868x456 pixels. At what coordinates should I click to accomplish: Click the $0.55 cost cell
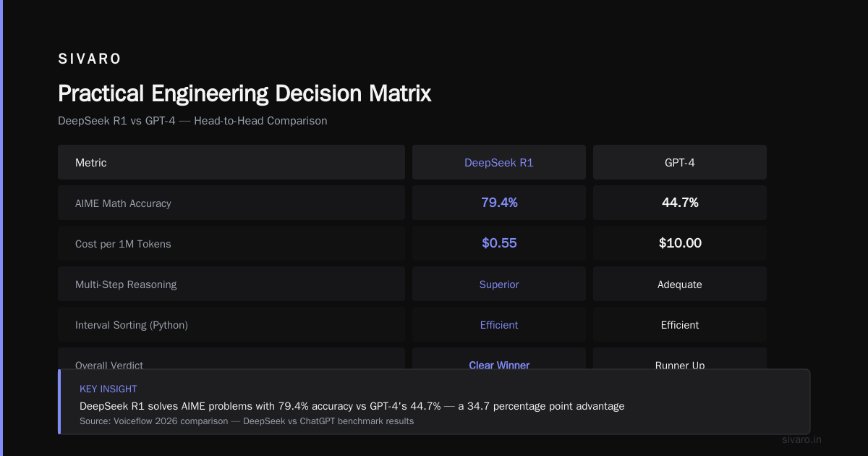pyautogui.click(x=499, y=243)
